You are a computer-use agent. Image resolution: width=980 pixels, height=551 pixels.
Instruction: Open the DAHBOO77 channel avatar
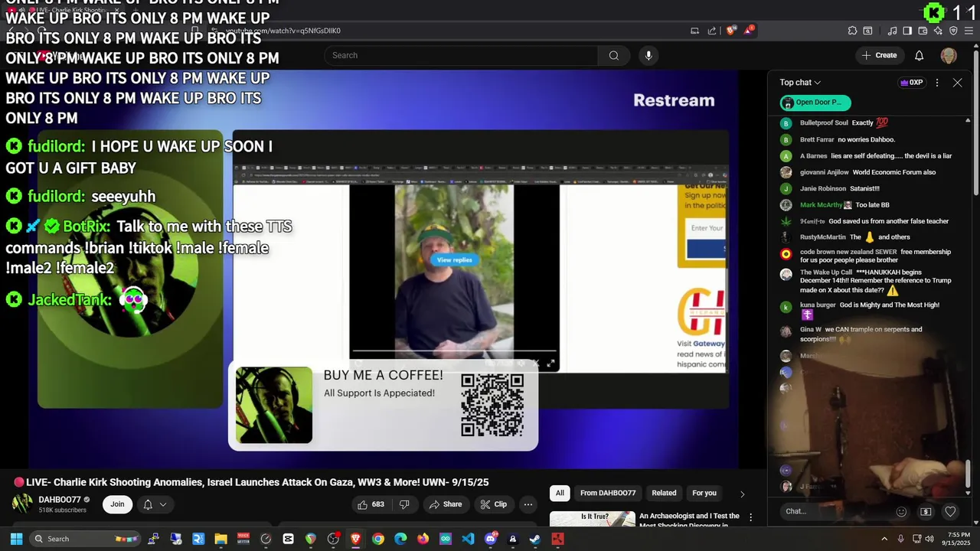pyautogui.click(x=22, y=504)
